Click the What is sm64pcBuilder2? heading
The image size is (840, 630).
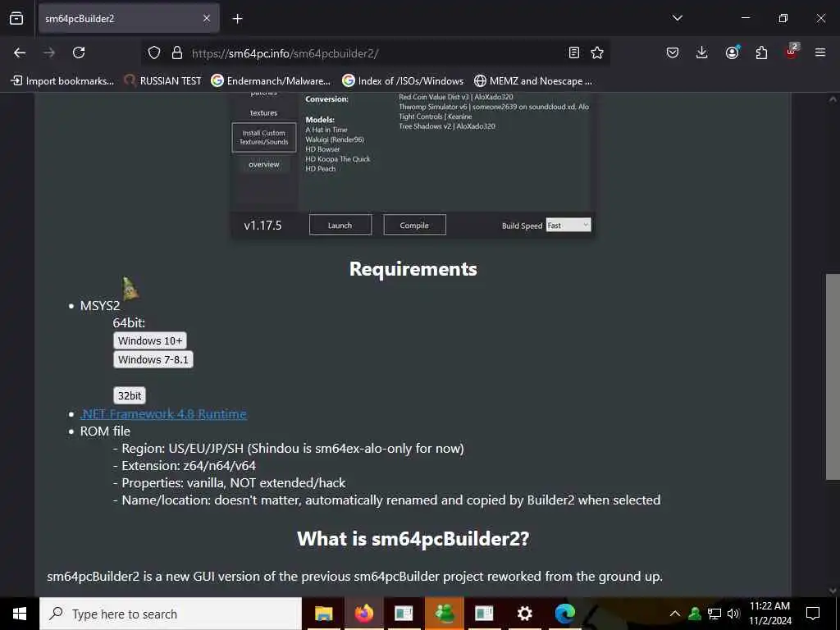pos(413,538)
